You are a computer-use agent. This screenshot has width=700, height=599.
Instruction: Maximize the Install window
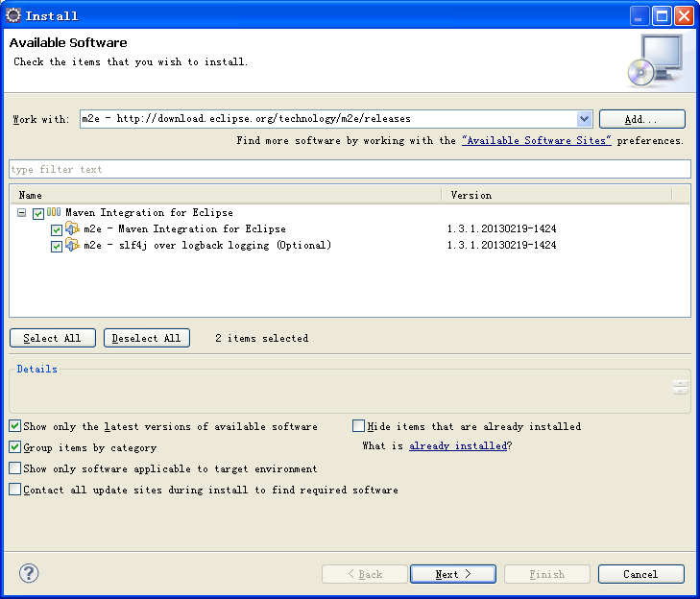point(662,16)
